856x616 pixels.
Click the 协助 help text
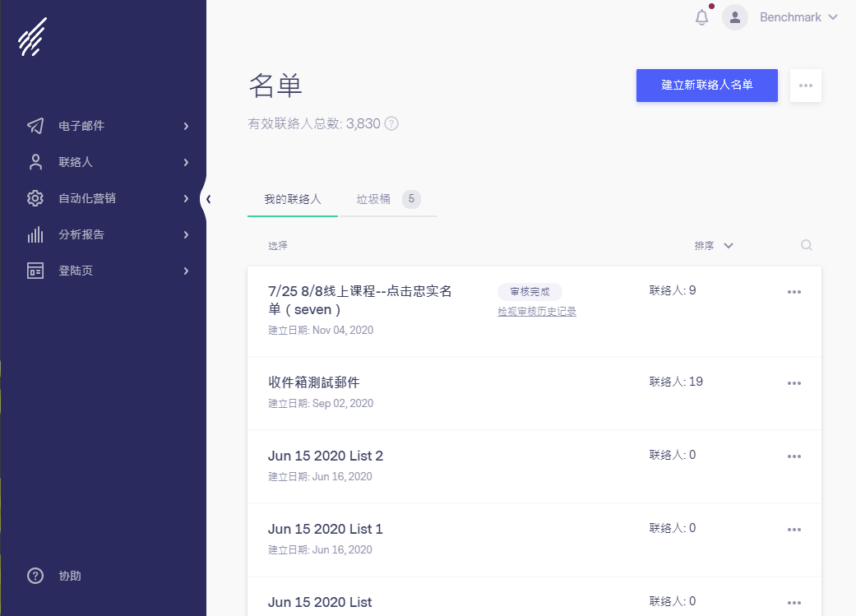[70, 577]
